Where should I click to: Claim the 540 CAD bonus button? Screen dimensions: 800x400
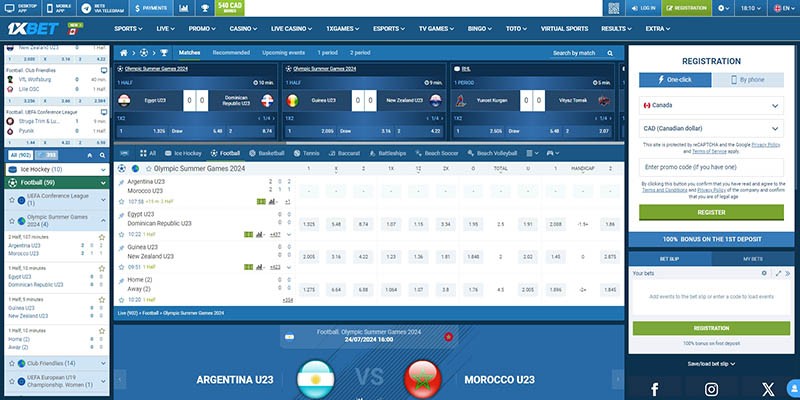[x=230, y=8]
